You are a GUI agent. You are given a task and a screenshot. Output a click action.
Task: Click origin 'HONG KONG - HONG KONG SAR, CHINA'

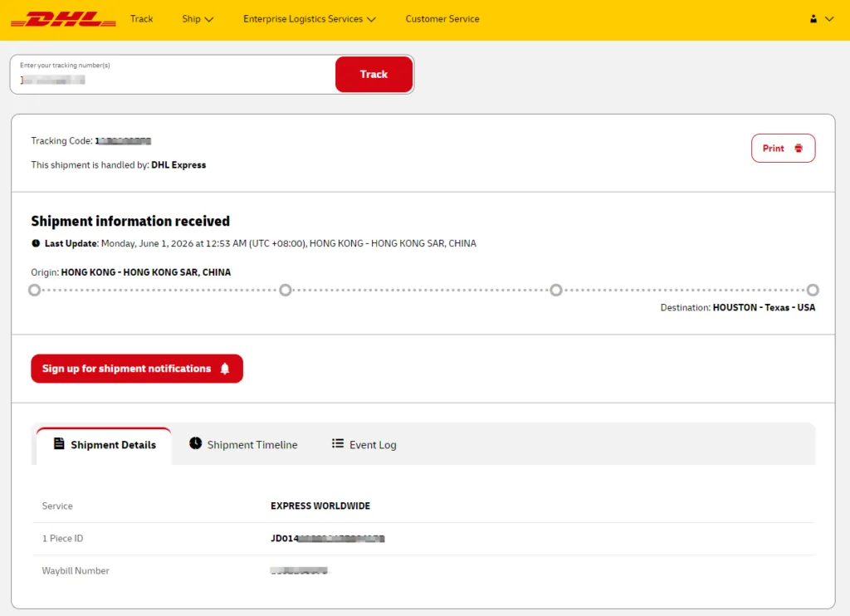point(146,272)
